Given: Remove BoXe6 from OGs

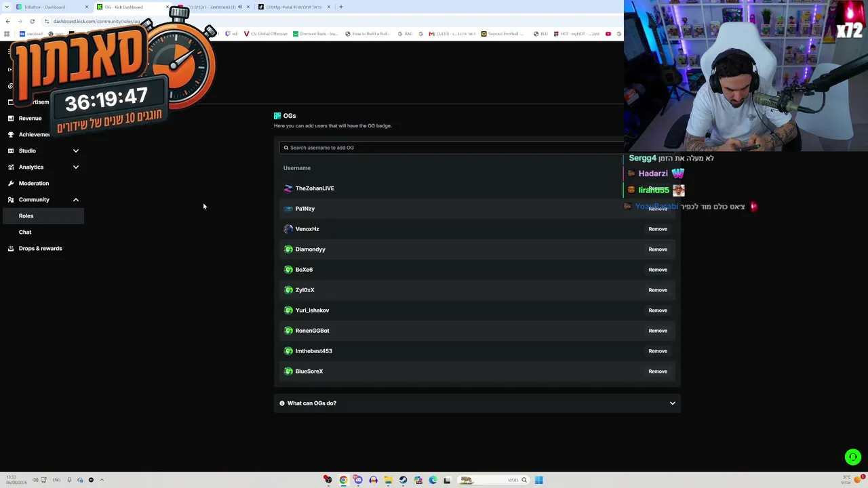Looking at the screenshot, I should 658,270.
